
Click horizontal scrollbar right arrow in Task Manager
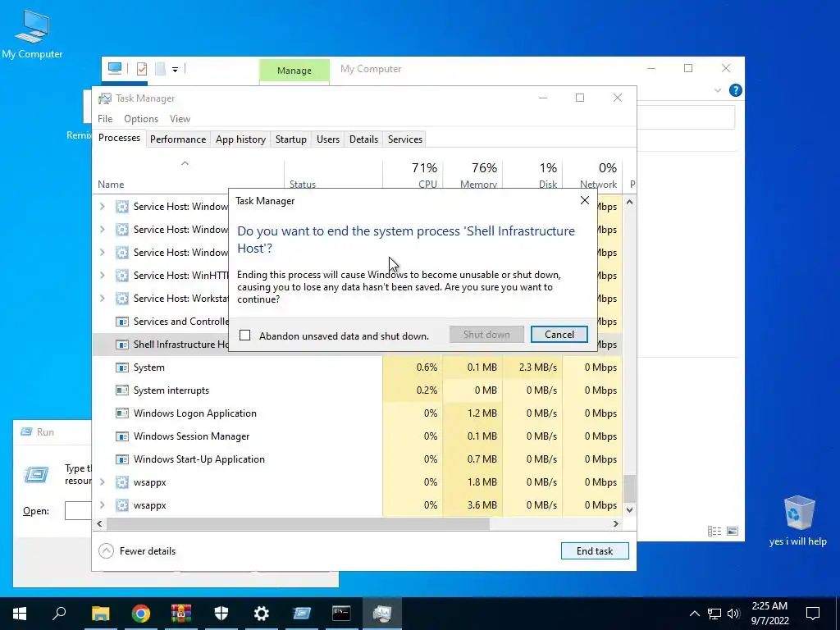tap(616, 523)
